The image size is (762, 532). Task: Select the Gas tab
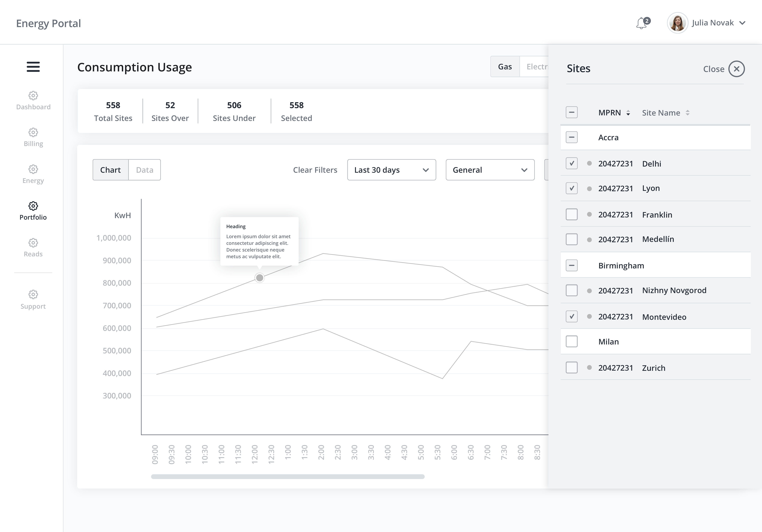tap(505, 67)
